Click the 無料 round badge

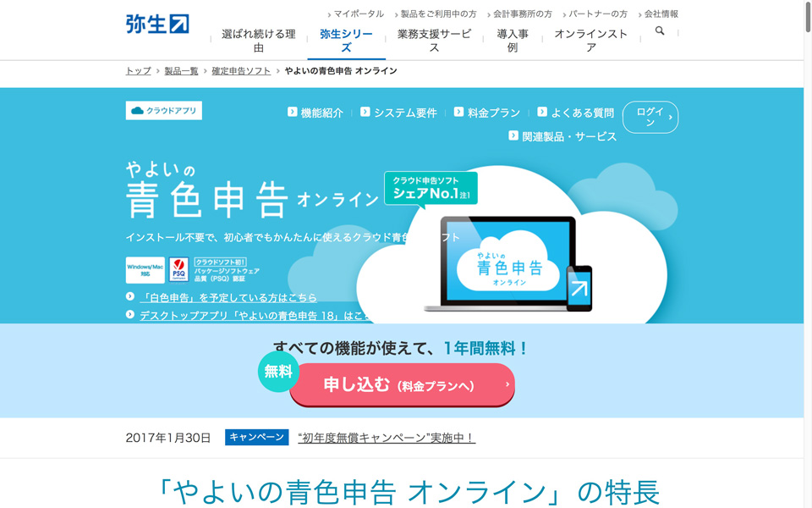tap(278, 371)
